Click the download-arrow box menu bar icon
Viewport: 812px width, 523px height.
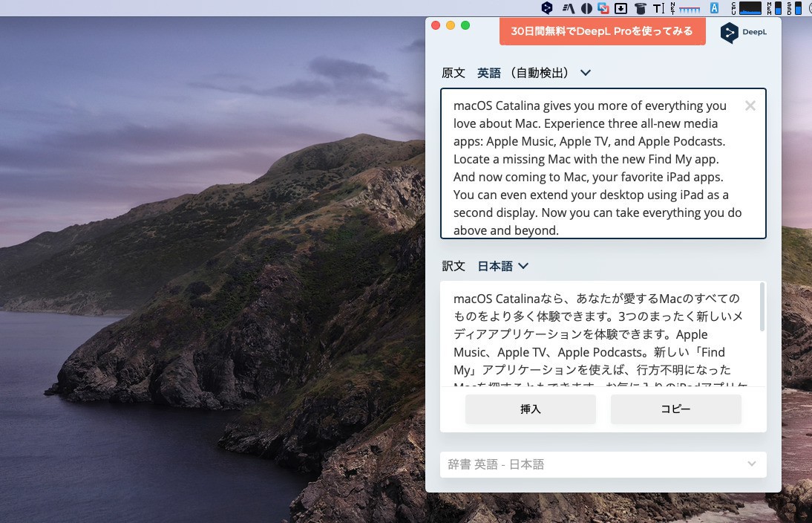point(621,7)
